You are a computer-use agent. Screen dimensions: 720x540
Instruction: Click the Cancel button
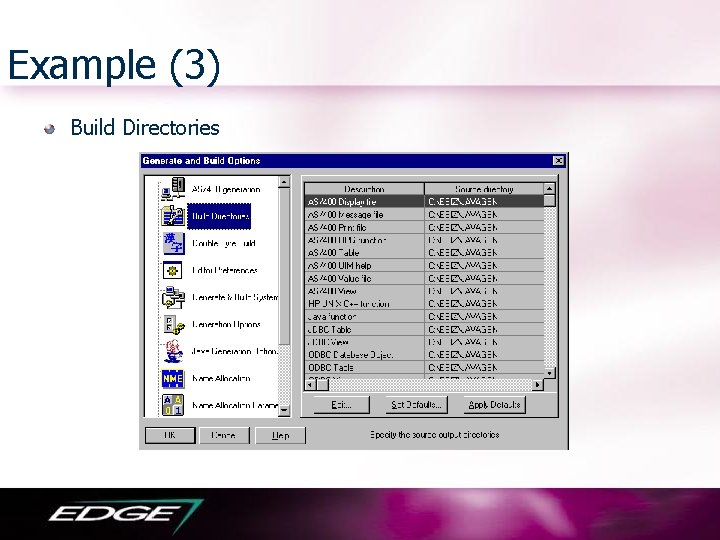pyautogui.click(x=224, y=435)
